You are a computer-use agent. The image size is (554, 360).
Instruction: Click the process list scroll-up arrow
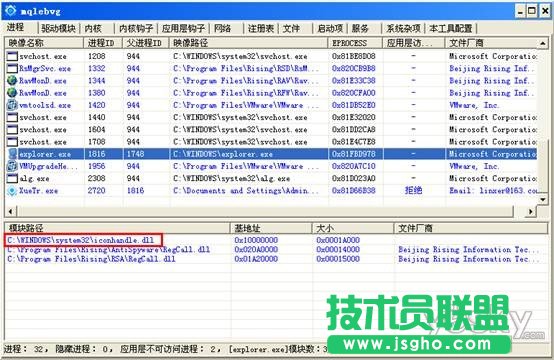pos(543,43)
